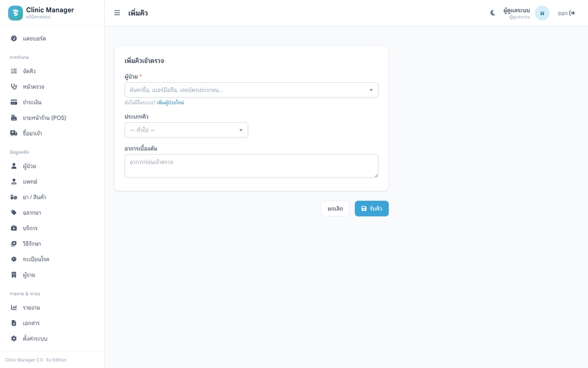Click the tag ฉลากยา icon

pyautogui.click(x=14, y=213)
